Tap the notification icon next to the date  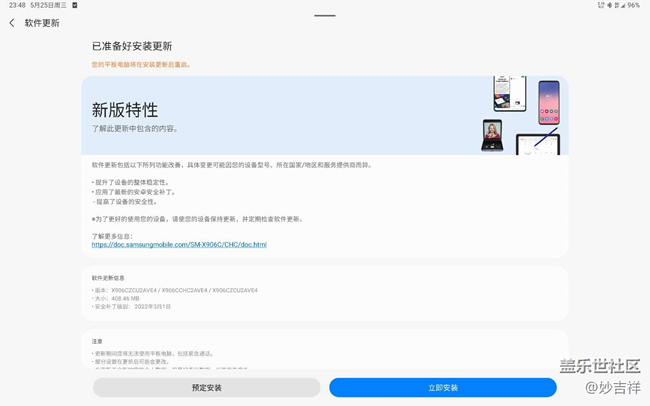point(75,5)
